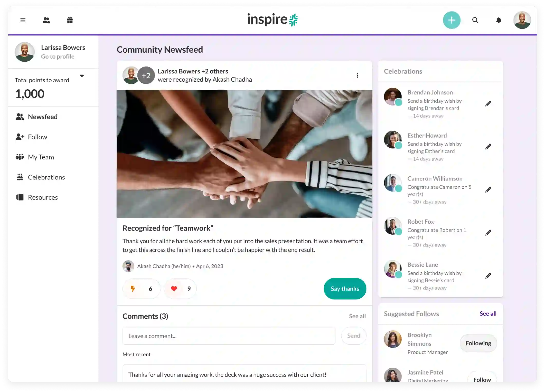
Task: Click the Follow navigation icon
Action: click(20, 137)
